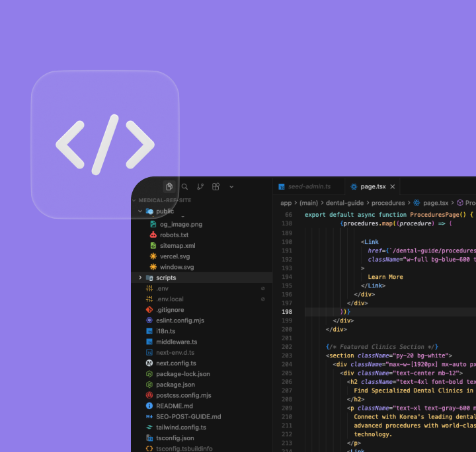Select the sitemap.xml file
The image size is (476, 452).
(x=177, y=245)
